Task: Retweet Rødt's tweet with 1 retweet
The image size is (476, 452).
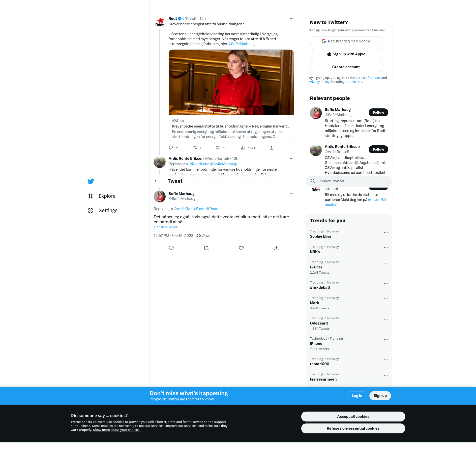Action: click(x=195, y=148)
